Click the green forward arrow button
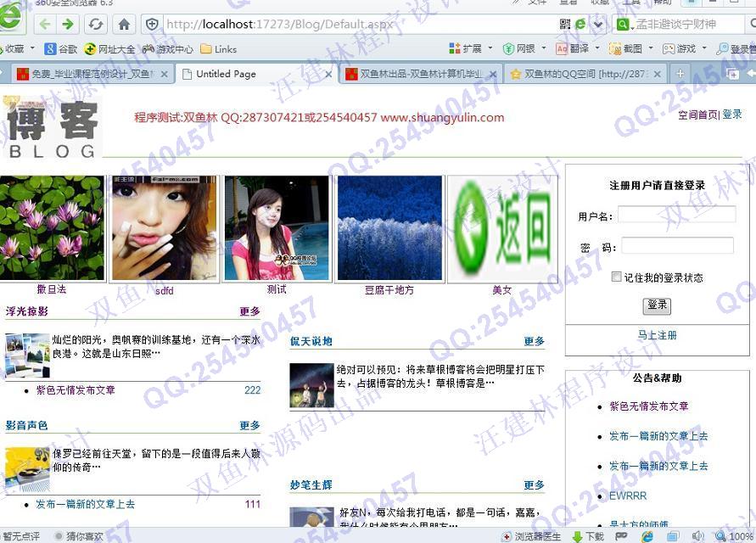The image size is (756, 543). pyautogui.click(x=68, y=25)
